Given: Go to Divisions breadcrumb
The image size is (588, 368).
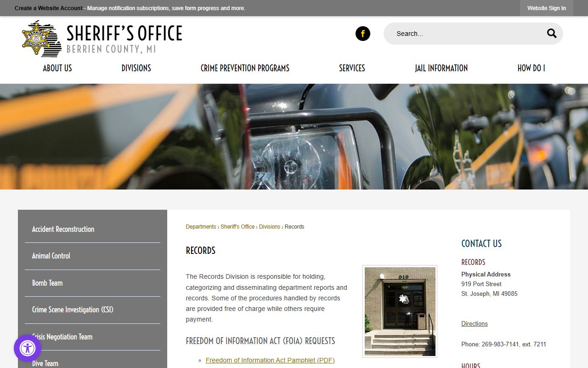Looking at the screenshot, I should 270,227.
